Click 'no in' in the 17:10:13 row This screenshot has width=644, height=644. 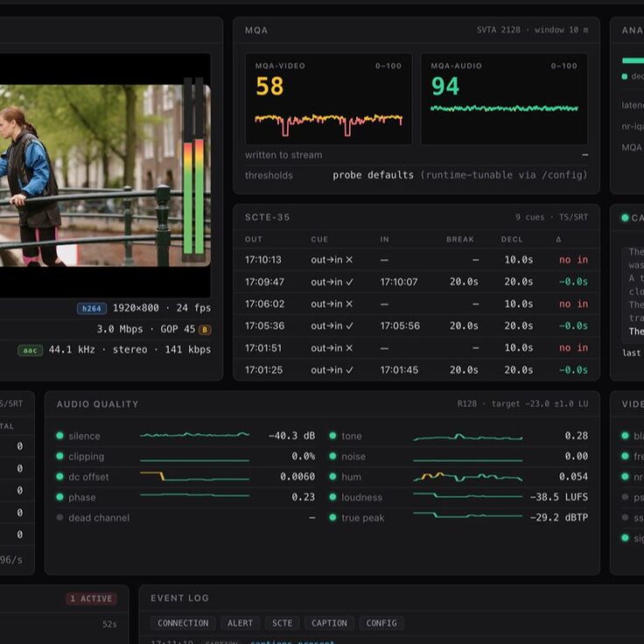click(x=573, y=260)
